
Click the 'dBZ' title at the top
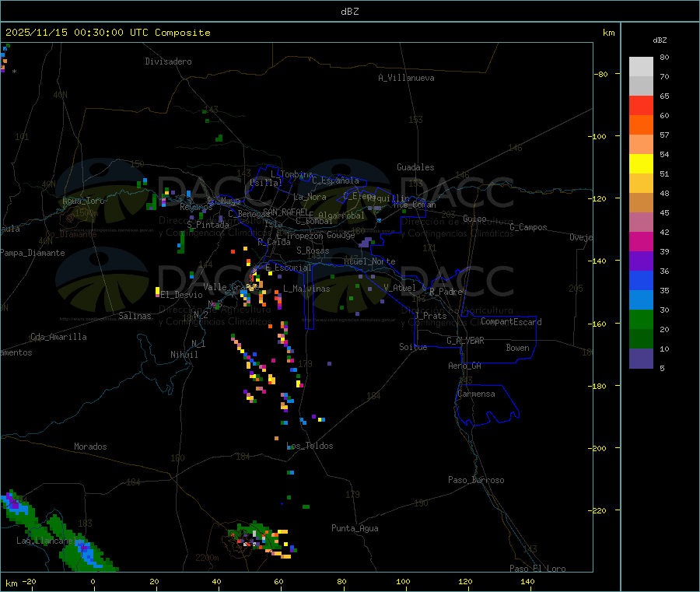click(x=349, y=12)
